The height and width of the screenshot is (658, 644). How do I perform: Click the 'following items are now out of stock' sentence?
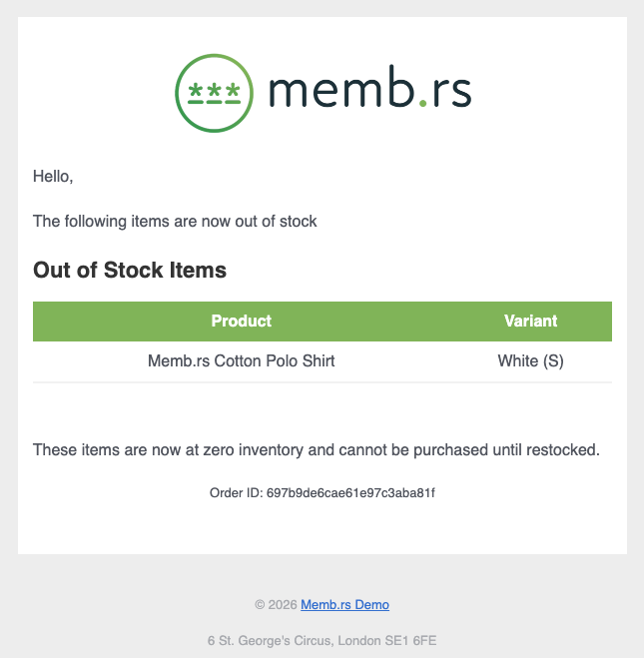tap(175, 222)
